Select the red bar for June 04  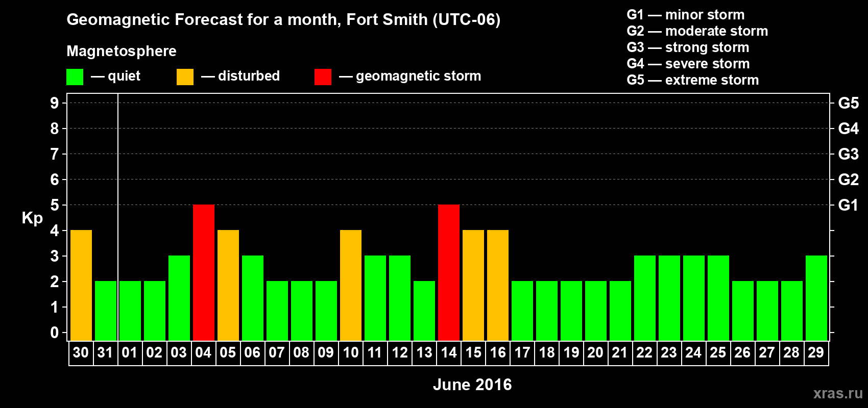click(204, 273)
